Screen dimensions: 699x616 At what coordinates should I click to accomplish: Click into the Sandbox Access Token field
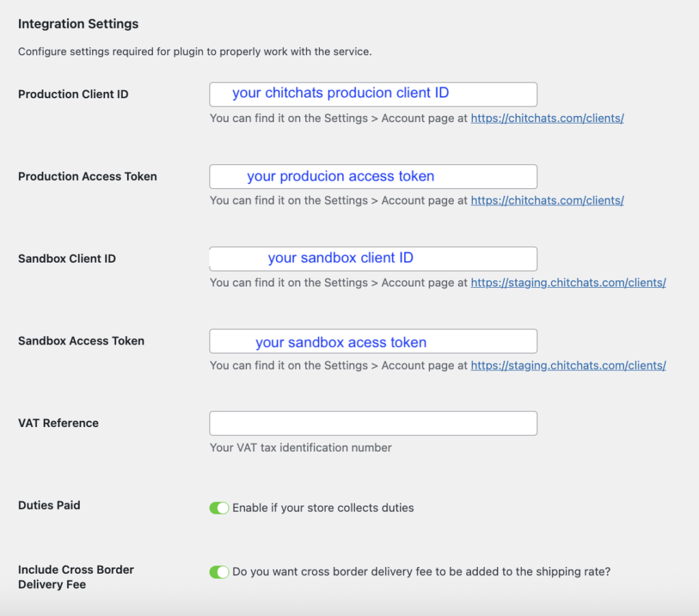(373, 341)
